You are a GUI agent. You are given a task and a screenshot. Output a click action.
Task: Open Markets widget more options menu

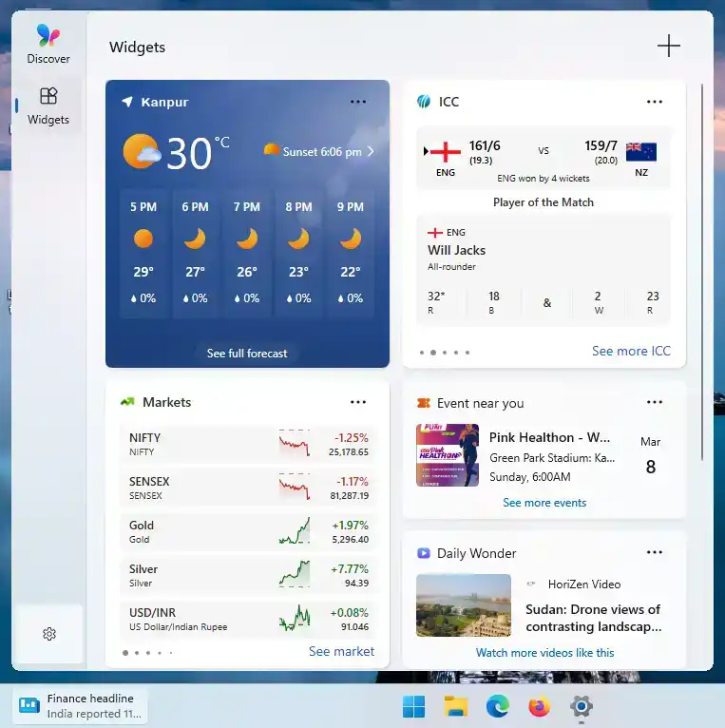point(358,402)
